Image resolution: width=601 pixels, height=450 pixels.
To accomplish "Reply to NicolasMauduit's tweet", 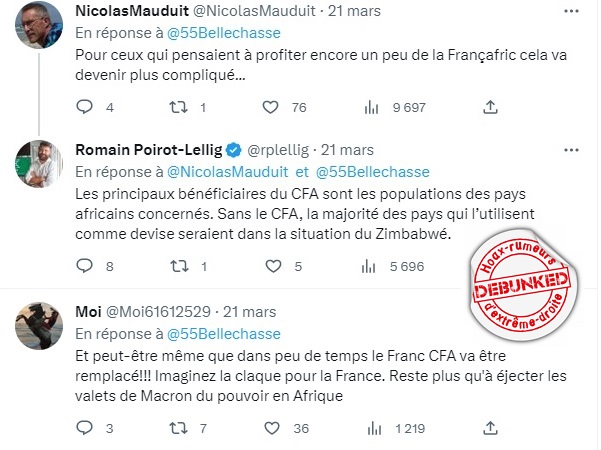I will [x=84, y=107].
